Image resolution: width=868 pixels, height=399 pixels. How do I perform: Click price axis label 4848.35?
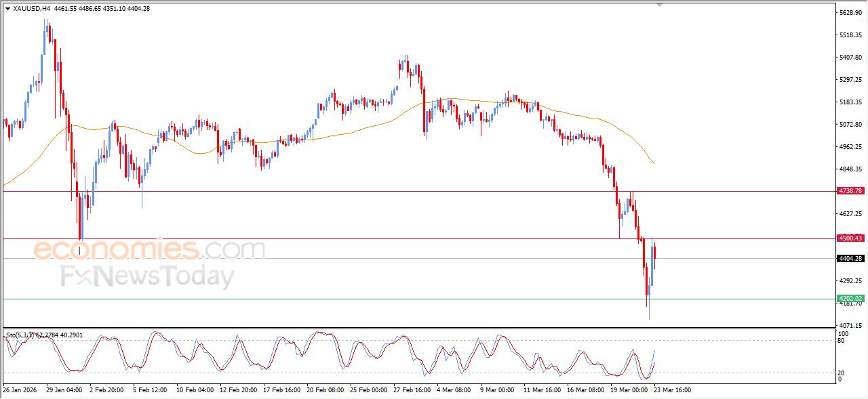point(850,169)
